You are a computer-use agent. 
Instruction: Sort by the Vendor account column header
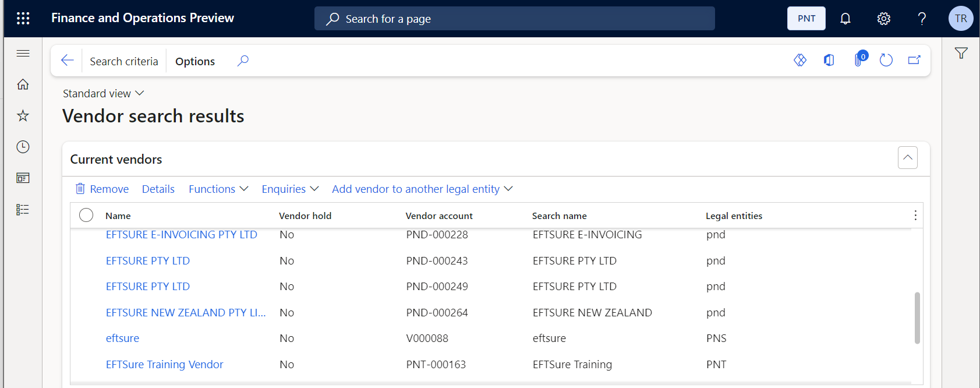tap(439, 216)
